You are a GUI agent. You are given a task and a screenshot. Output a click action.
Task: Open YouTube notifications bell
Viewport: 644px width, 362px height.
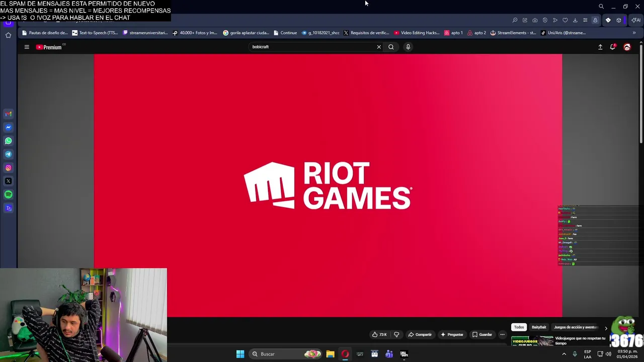[613, 47]
